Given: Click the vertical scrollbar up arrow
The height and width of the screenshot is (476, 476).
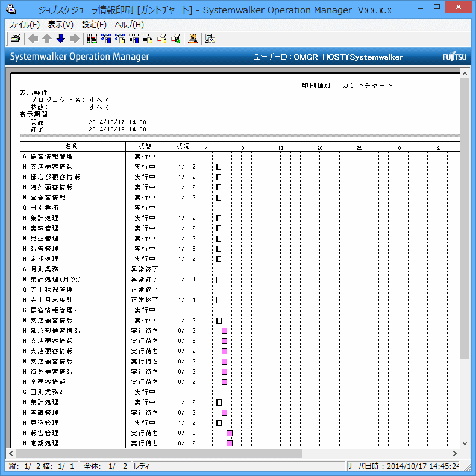Looking at the screenshot, I should 465,74.
